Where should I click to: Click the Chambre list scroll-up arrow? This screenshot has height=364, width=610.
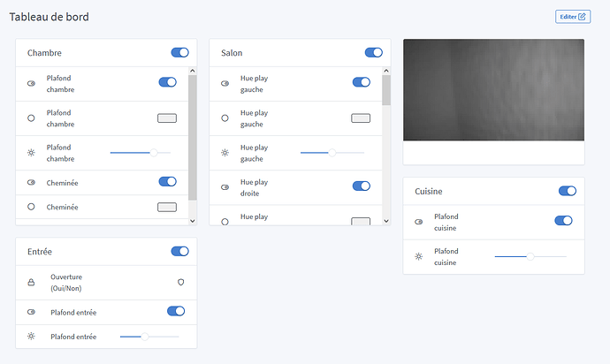tap(192, 71)
